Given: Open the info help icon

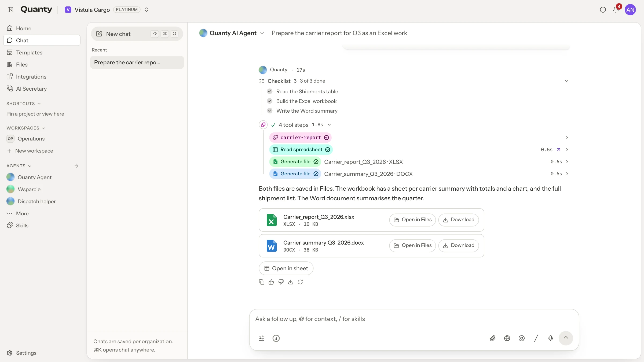Looking at the screenshot, I should (x=603, y=10).
